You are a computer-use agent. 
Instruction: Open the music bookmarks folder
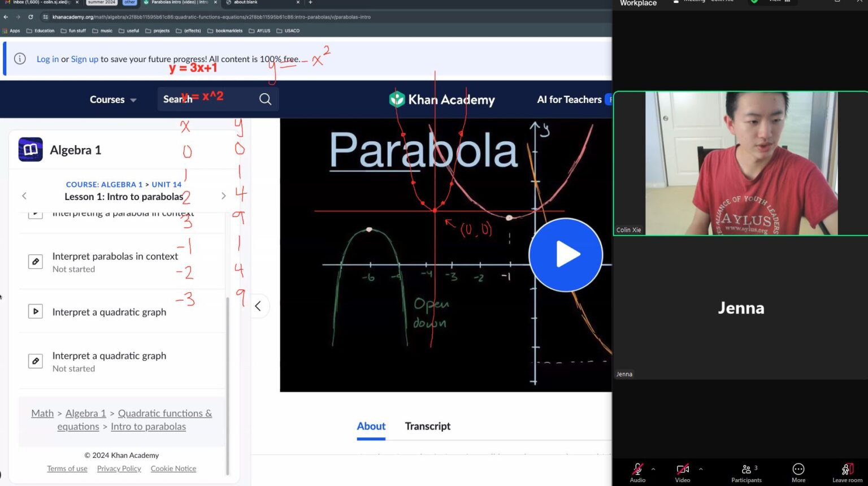coord(102,31)
